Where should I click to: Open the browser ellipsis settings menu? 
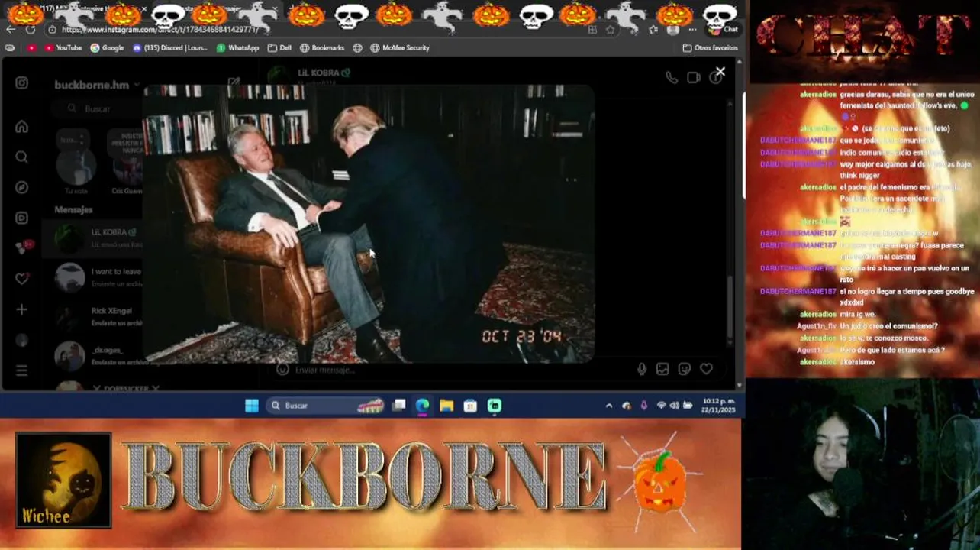point(692,29)
